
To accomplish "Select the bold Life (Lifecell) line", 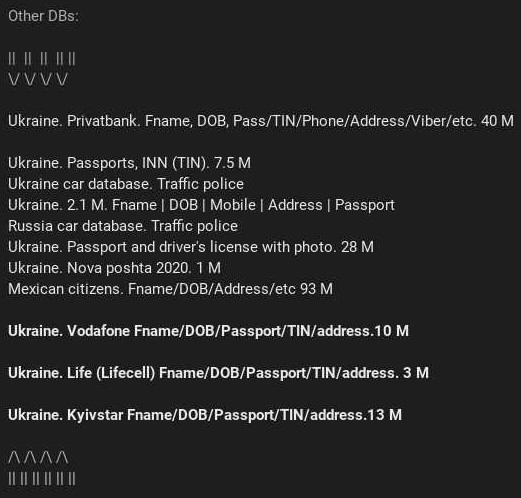I will click(218, 373).
